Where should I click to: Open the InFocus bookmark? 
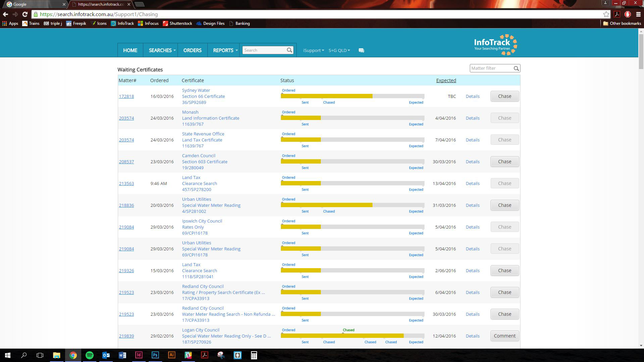[148, 23]
